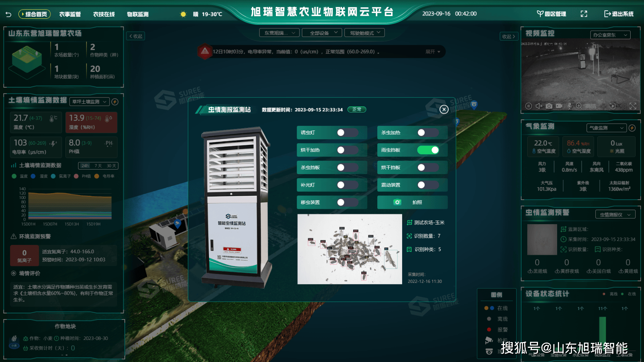Image resolution: width=644 pixels, height=362 pixels.
Task: Open the 综合首页 tab
Action: pos(35,14)
